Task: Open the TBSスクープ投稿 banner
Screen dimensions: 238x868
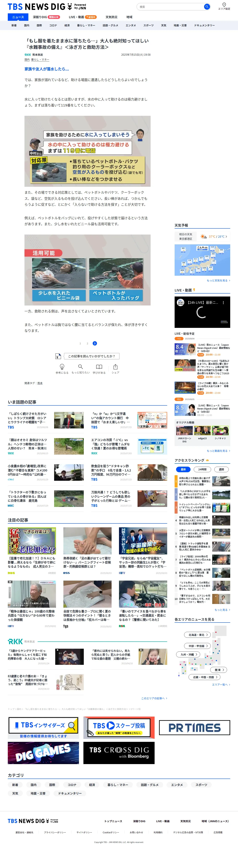Action: coord(119,728)
